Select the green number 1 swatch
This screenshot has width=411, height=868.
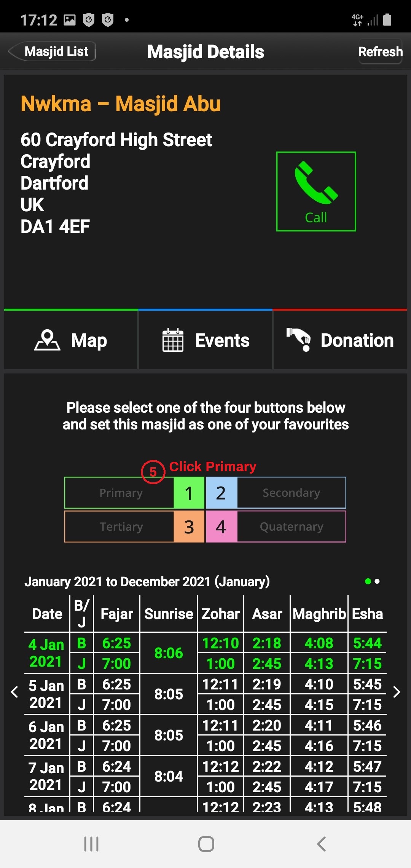pyautogui.click(x=189, y=493)
